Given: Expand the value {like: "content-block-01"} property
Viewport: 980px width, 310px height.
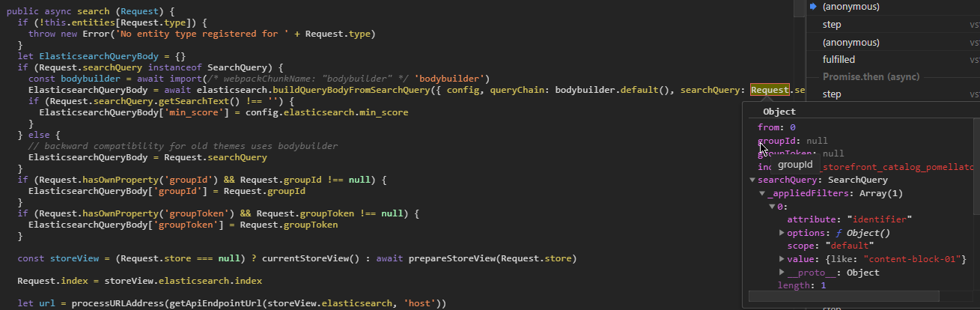Looking at the screenshot, I should point(782,259).
